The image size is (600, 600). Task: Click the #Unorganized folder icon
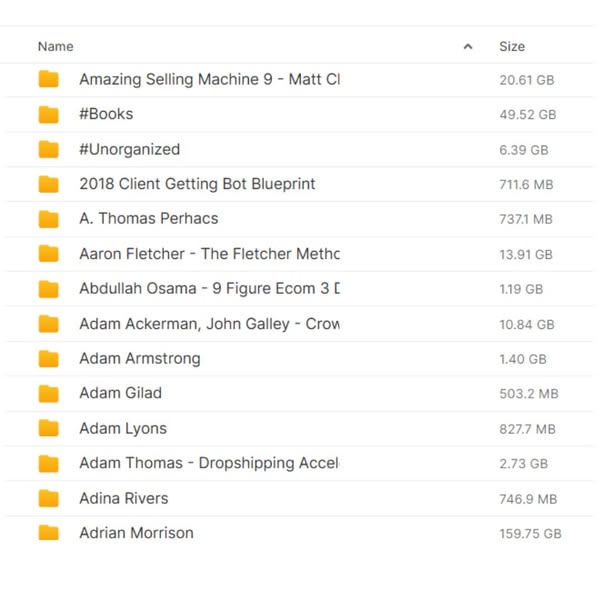[x=48, y=150]
